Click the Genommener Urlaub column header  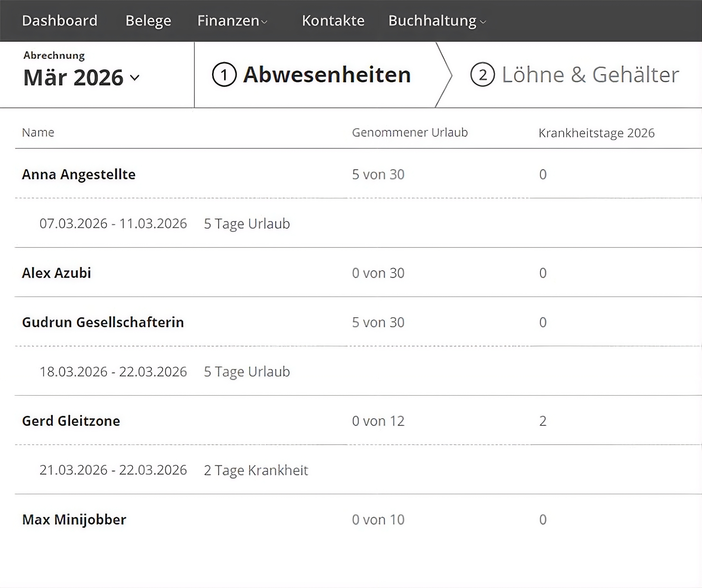409,132
